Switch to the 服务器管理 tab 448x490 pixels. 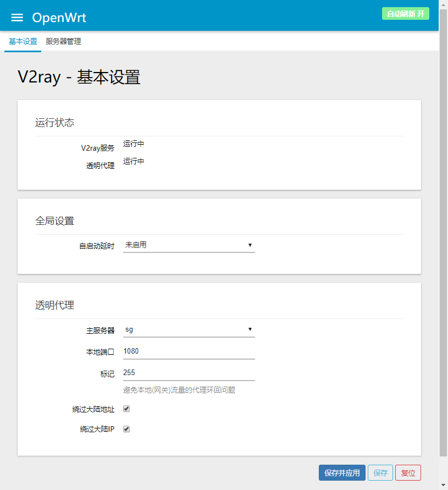click(63, 41)
